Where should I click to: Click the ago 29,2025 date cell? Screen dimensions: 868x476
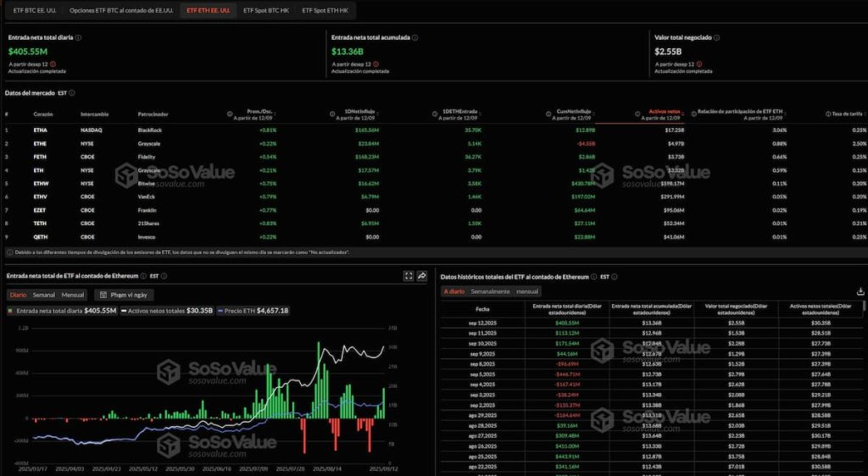coord(482,415)
